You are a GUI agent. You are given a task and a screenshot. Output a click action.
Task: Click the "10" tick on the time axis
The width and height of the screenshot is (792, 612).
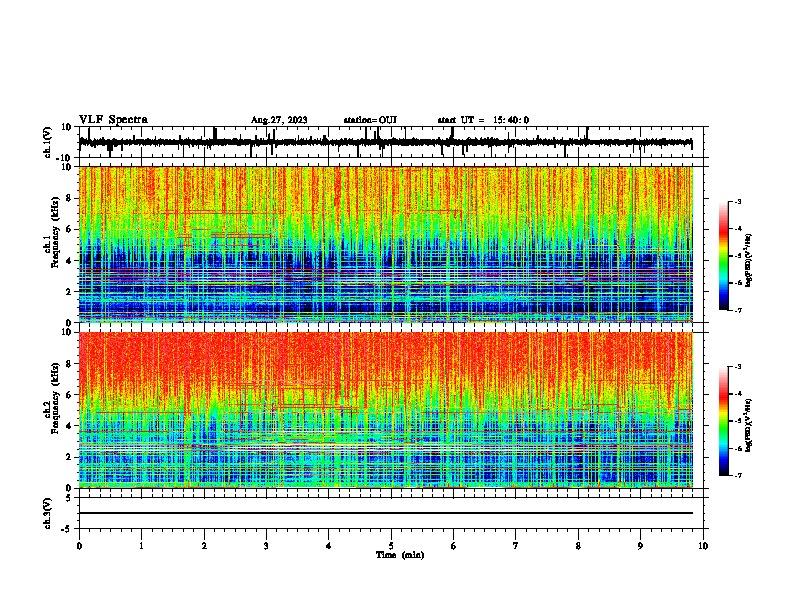click(x=703, y=546)
